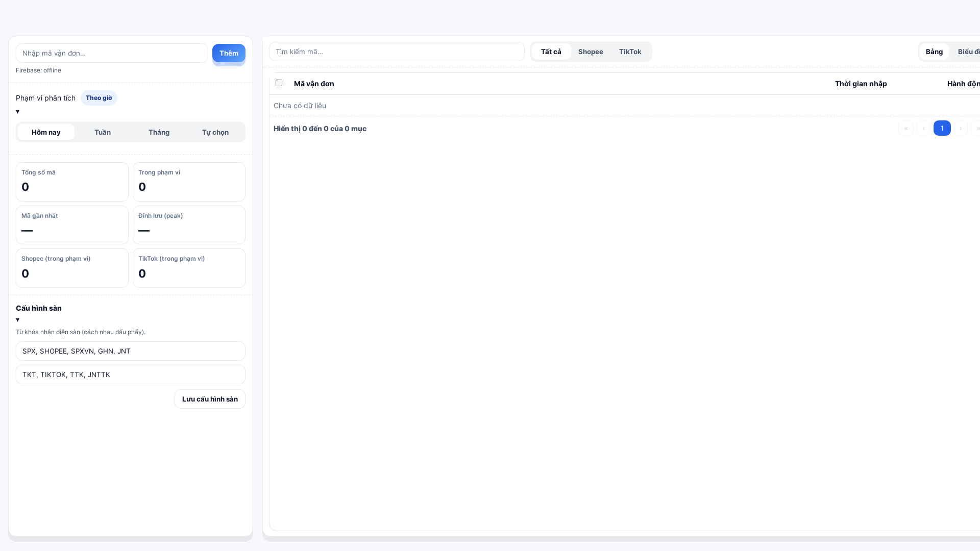Click the Tổng số mã stat card
Viewport: 980px width, 551px height.
point(72,182)
